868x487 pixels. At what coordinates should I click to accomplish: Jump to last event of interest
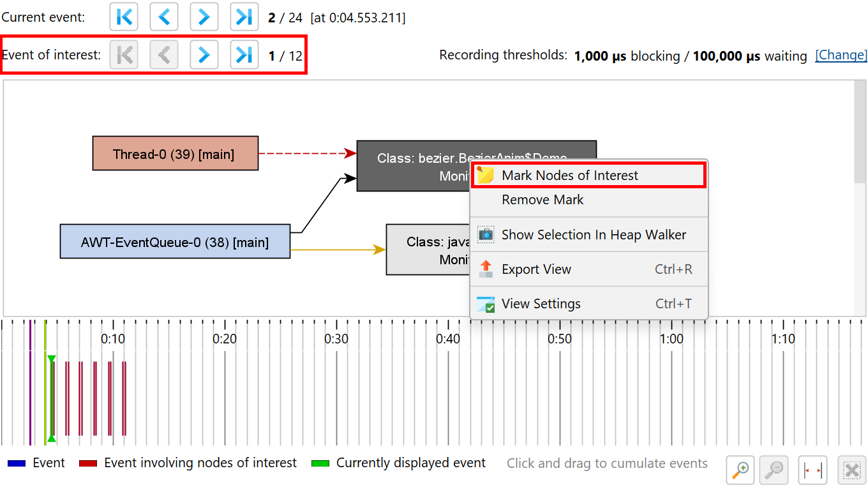[244, 55]
